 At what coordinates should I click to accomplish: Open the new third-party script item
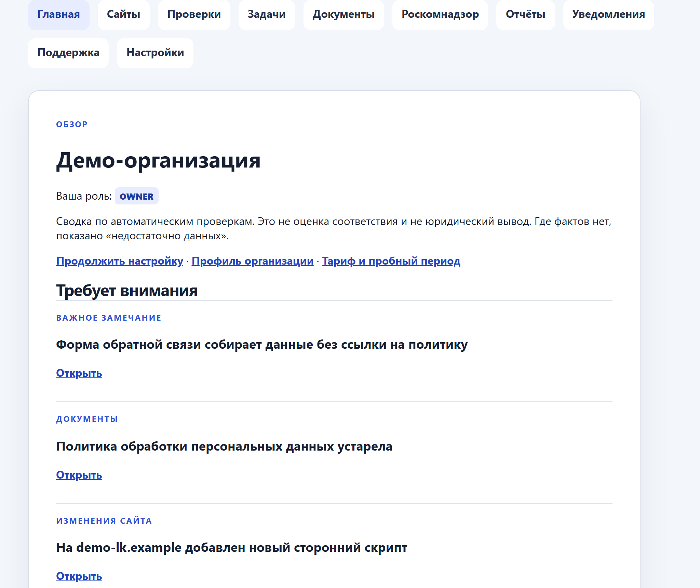pyautogui.click(x=79, y=576)
